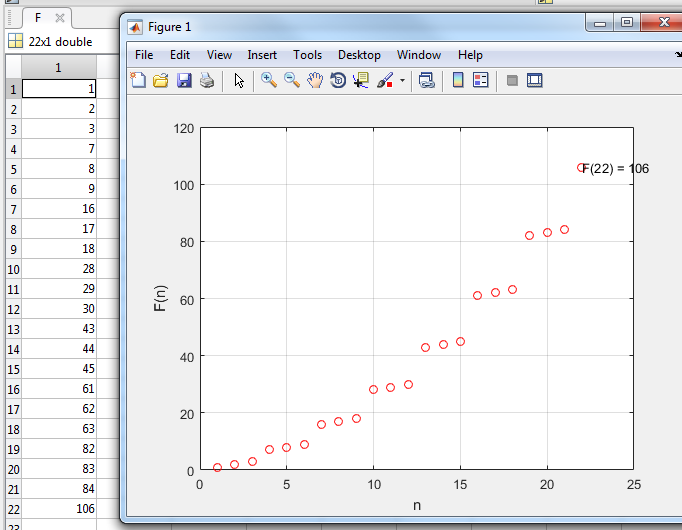The width and height of the screenshot is (682, 530).
Task: Open the Tools menu in Figure 1
Action: click(308, 55)
